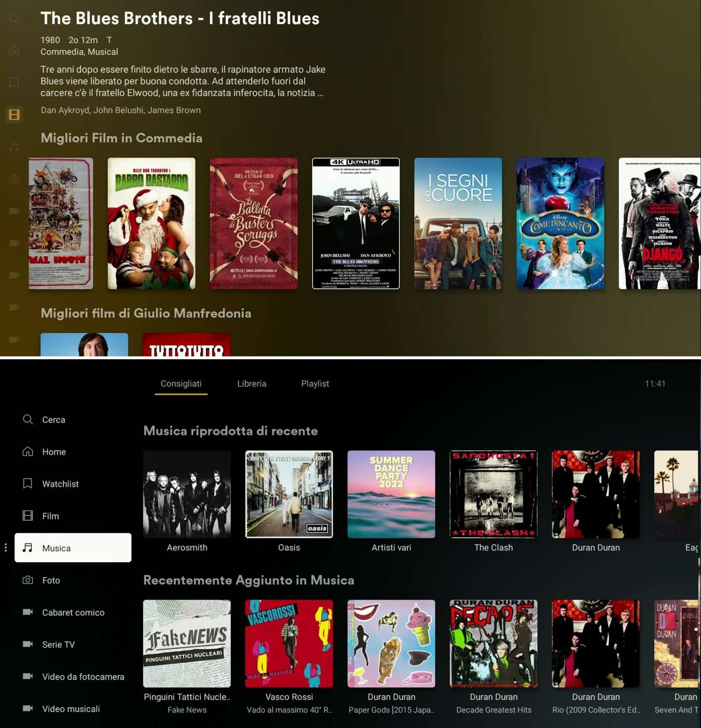Click the video camera icon beside Cabaret comico
Image resolution: width=701 pixels, height=728 pixels.
[x=28, y=612]
